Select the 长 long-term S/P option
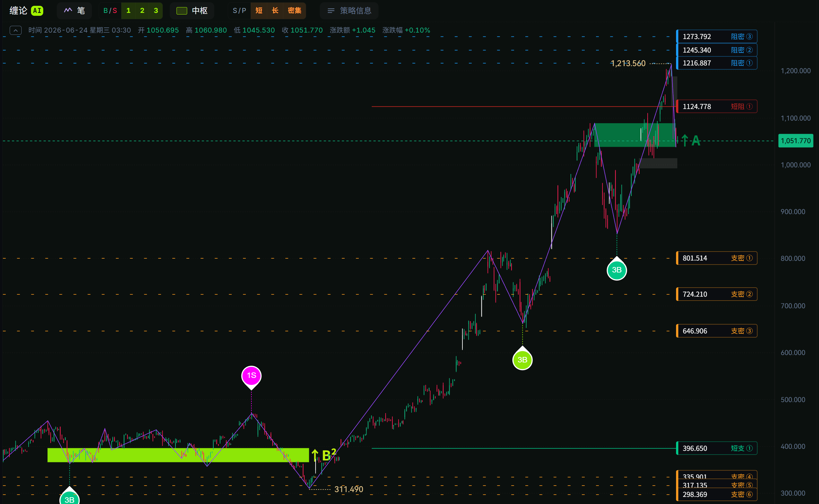 (275, 11)
